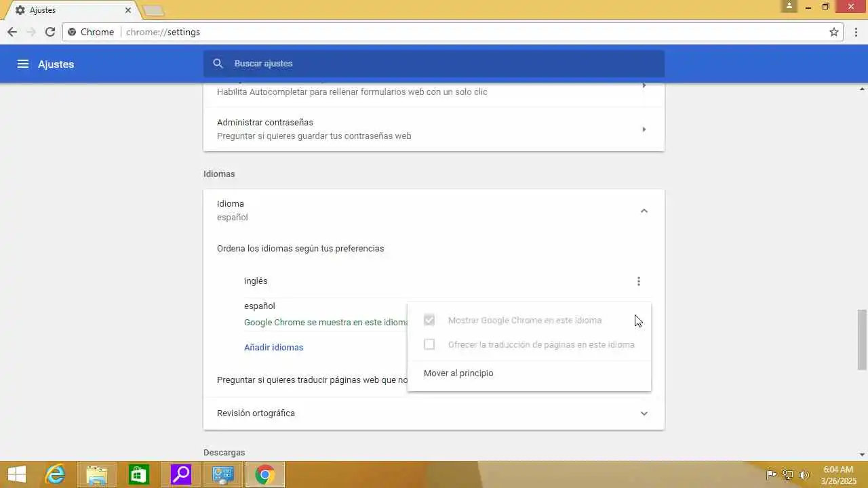Viewport: 868px width, 488px height.
Task: Click the Ajustes page title
Action: pos(56,64)
